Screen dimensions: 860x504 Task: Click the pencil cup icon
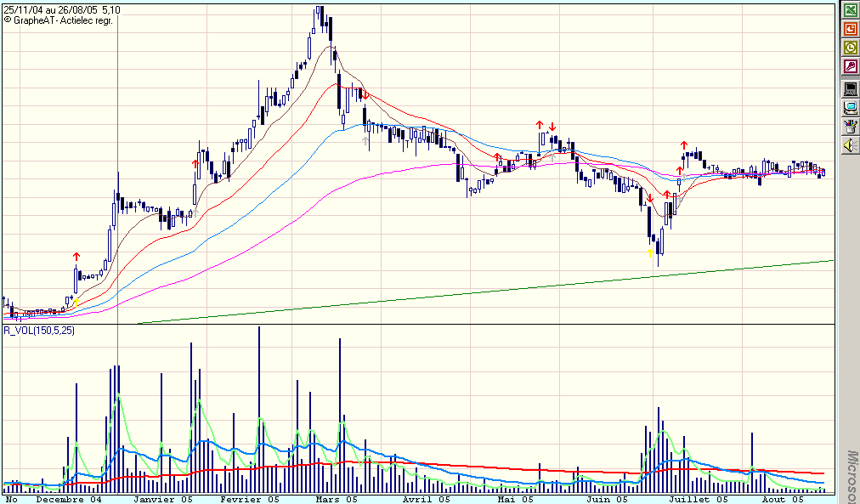[x=850, y=127]
